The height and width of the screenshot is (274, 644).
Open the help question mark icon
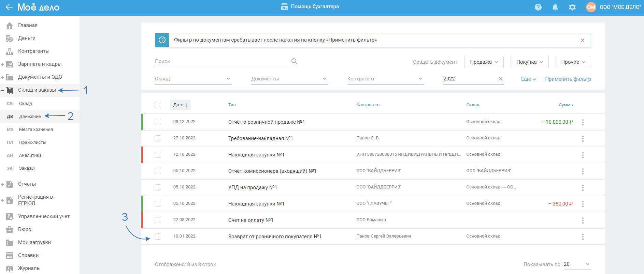tap(538, 7)
